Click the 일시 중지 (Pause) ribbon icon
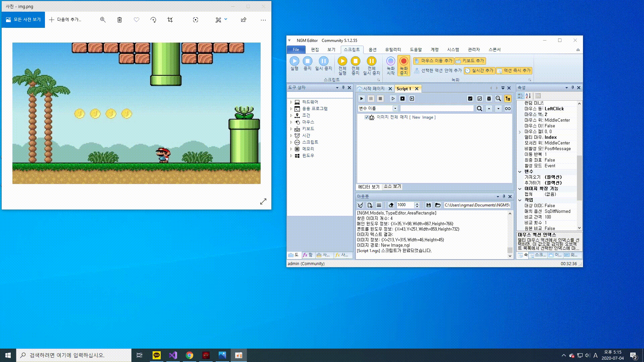Image resolution: width=644 pixels, height=362 pixels. point(323,61)
